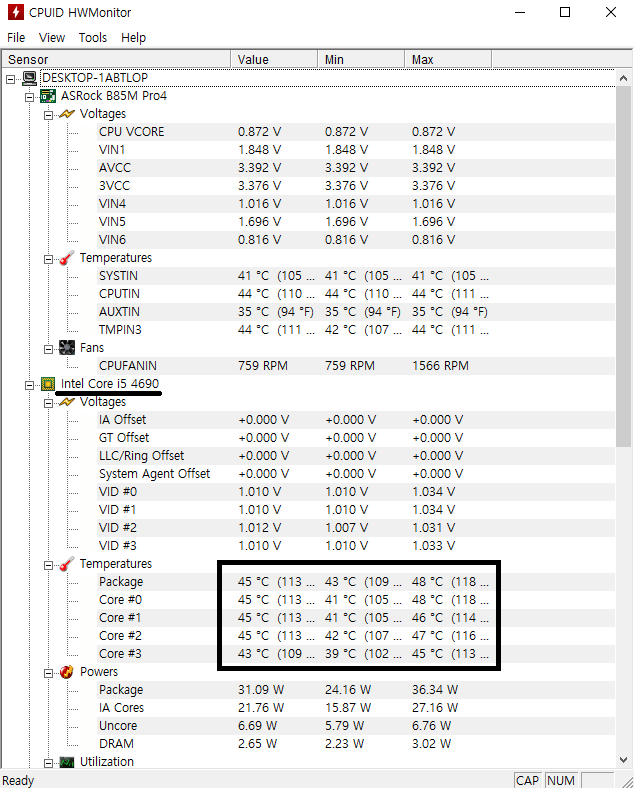Open the View menu
The image size is (634, 788).
[52, 38]
